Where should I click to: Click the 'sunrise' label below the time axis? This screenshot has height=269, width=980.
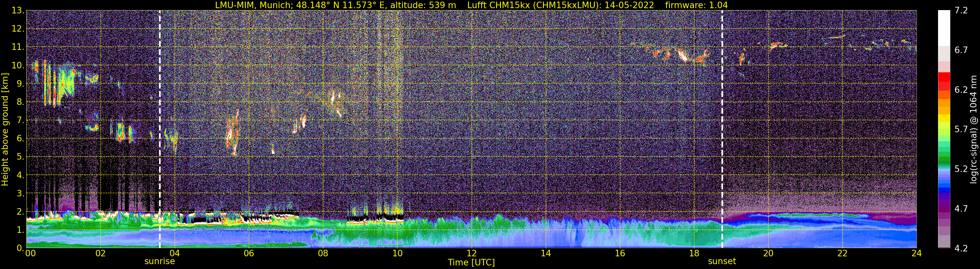click(160, 262)
